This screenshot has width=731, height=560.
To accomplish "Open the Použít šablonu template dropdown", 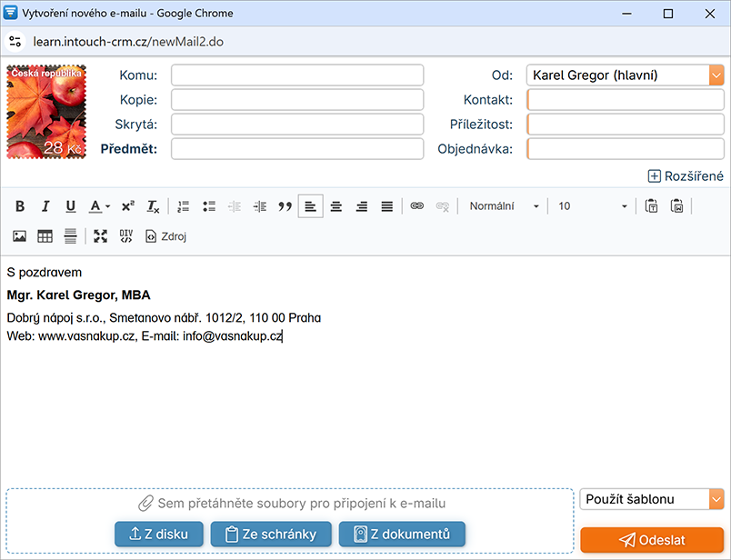I will point(651,499).
